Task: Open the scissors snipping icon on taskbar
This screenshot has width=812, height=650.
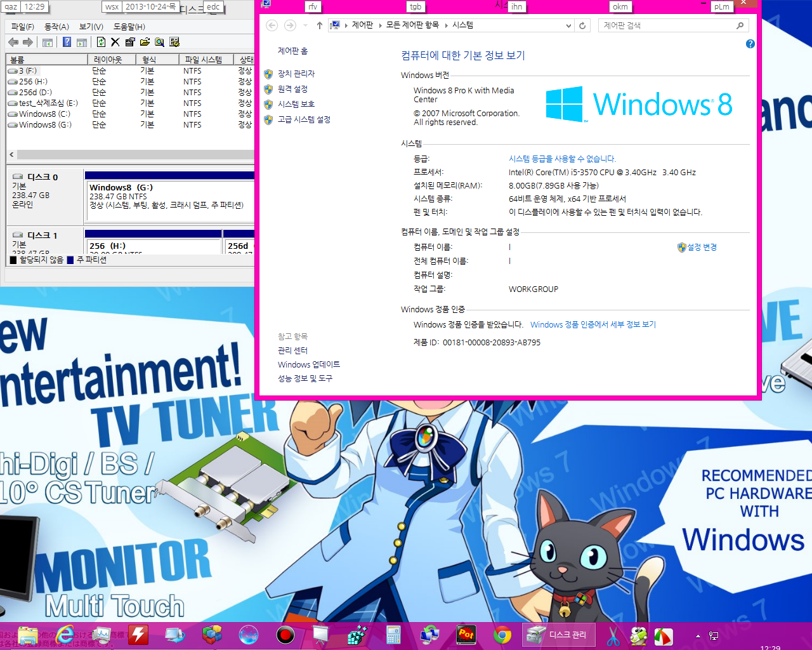Action: pos(613,635)
